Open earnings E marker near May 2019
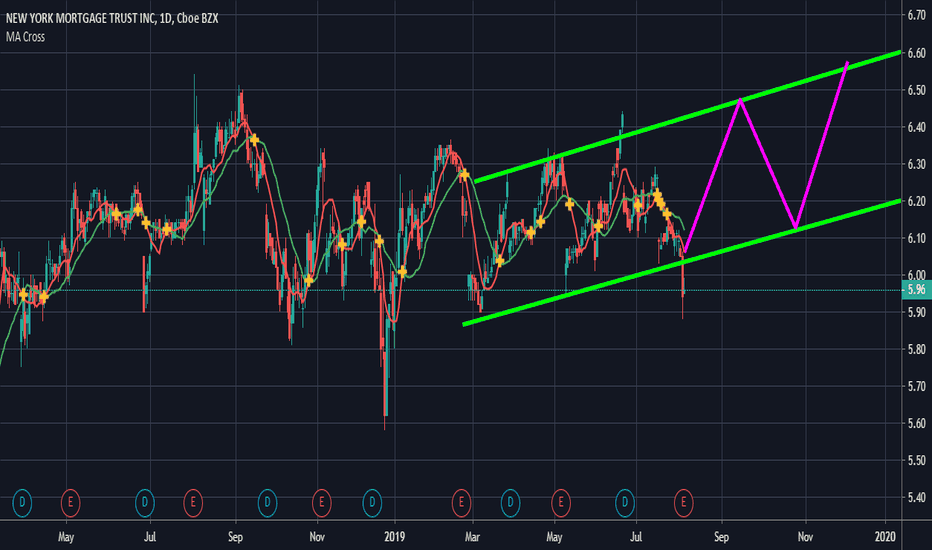This screenshot has width=932, height=550. click(561, 503)
